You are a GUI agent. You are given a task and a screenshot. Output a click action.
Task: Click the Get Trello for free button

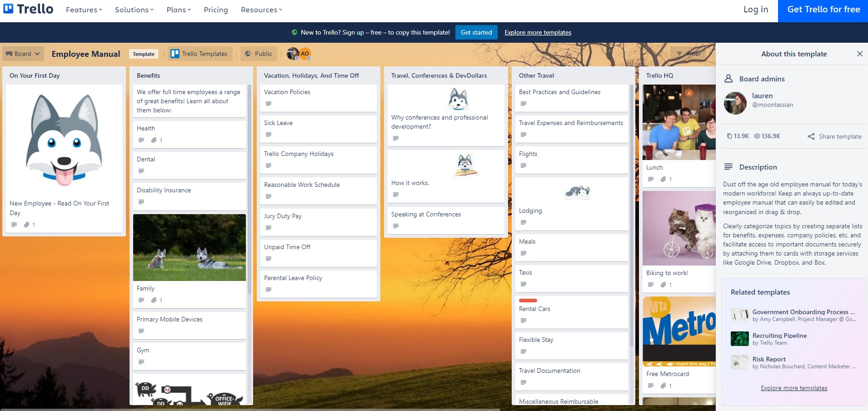tap(823, 11)
